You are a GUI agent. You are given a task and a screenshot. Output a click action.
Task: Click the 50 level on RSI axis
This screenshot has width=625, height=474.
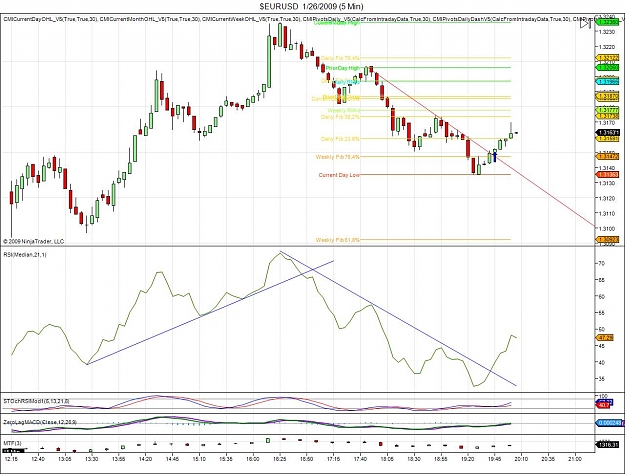pos(601,330)
